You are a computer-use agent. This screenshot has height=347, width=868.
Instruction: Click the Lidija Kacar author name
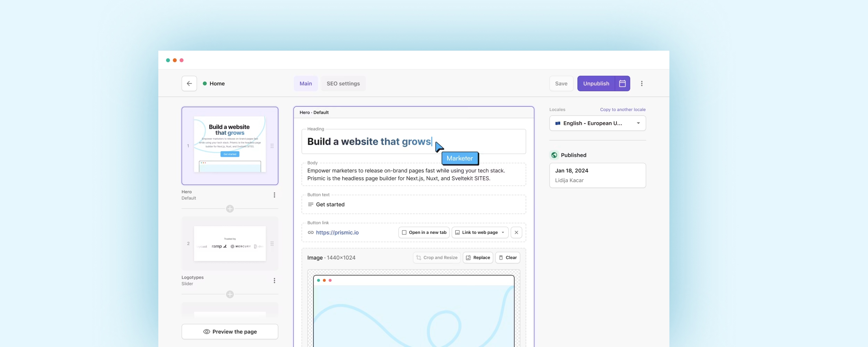point(569,180)
